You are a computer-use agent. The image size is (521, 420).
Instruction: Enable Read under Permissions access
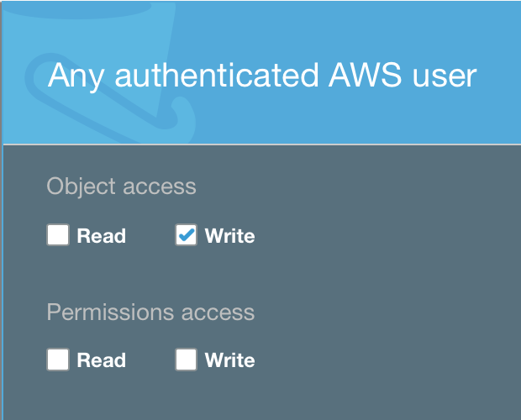[58, 360]
